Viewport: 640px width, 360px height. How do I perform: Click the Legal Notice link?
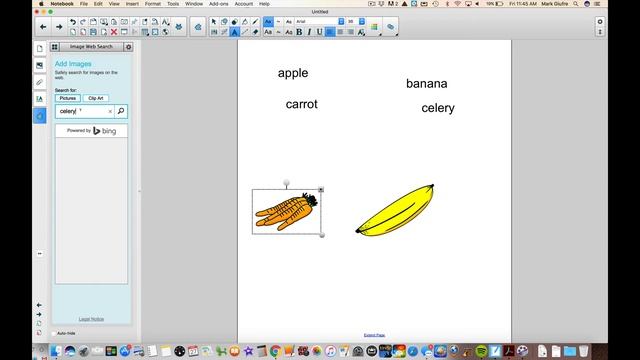(91, 319)
